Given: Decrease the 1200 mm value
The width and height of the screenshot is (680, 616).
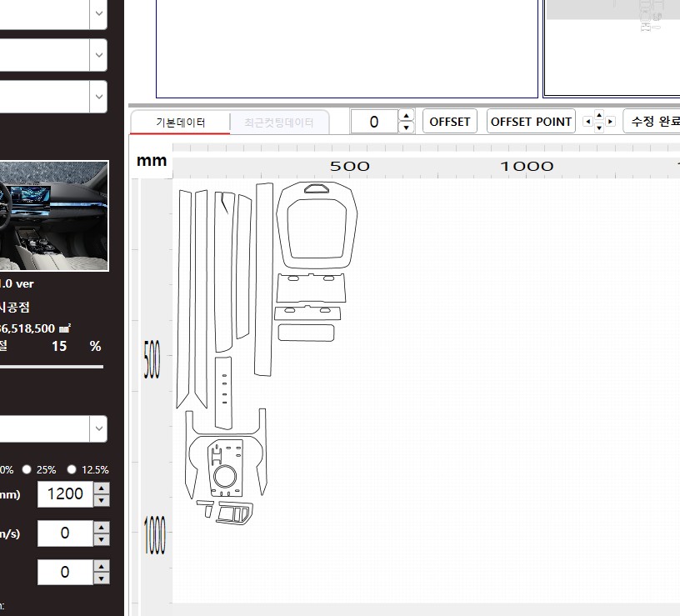Looking at the screenshot, I should tap(102, 500).
